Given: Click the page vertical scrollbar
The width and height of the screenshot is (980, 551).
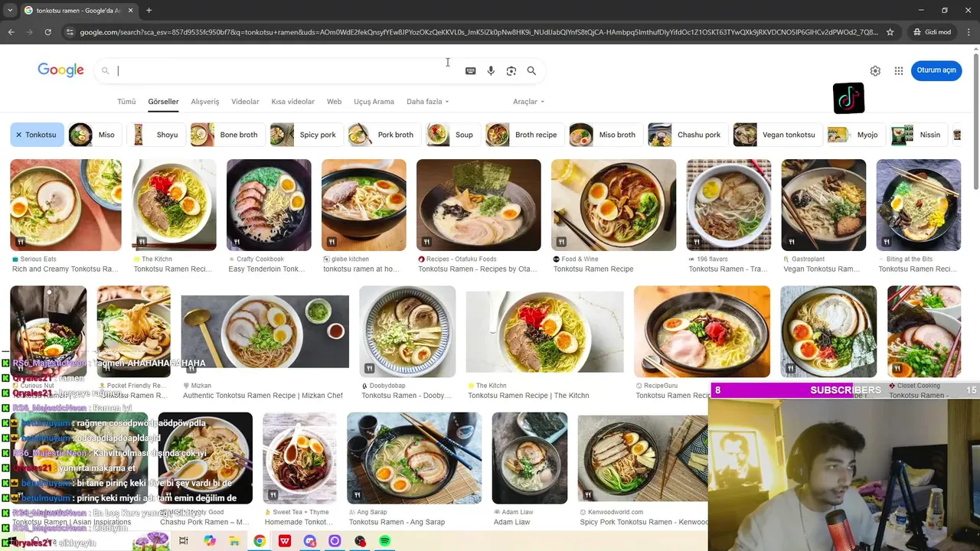Looking at the screenshot, I should (975, 121).
